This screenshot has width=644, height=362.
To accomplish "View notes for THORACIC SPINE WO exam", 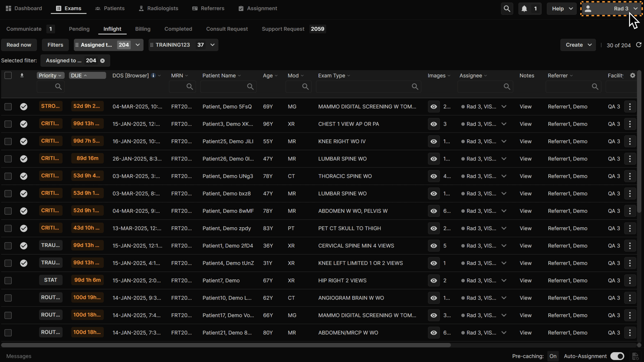I will click(526, 176).
